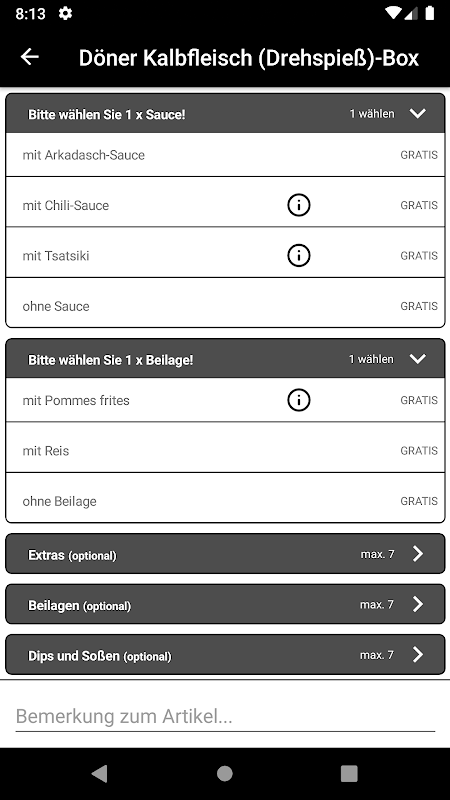Viewport: 450px width, 800px height.
Task: Collapse the Beilage selection section chevron
Action: [417, 359]
